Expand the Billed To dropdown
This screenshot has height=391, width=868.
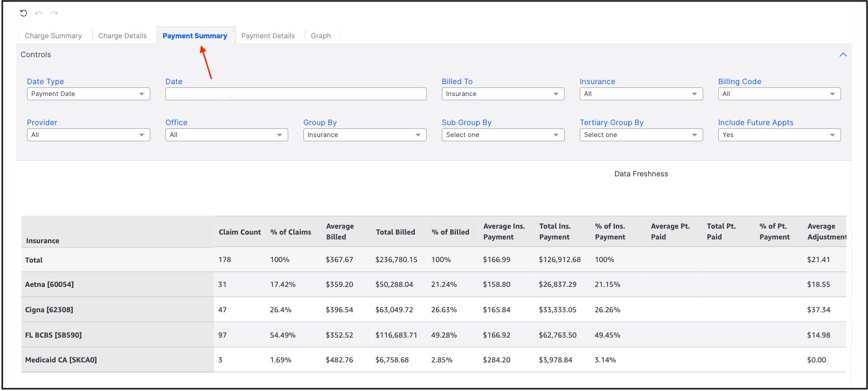tap(503, 94)
